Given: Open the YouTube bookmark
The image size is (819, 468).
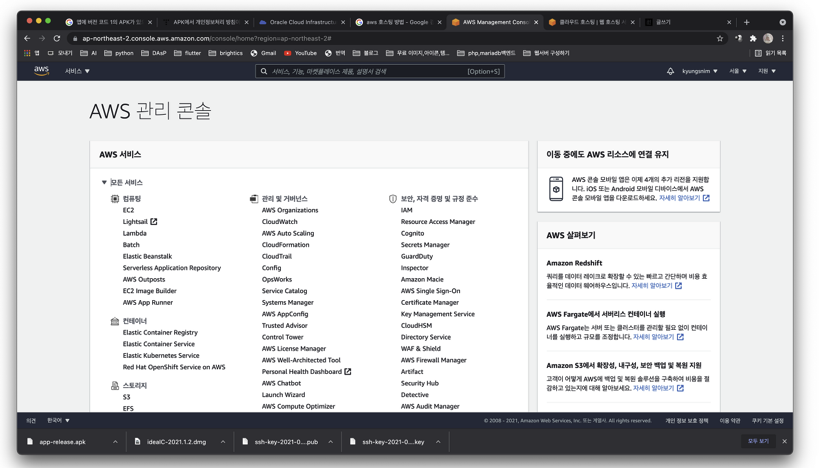Looking at the screenshot, I should click(300, 53).
